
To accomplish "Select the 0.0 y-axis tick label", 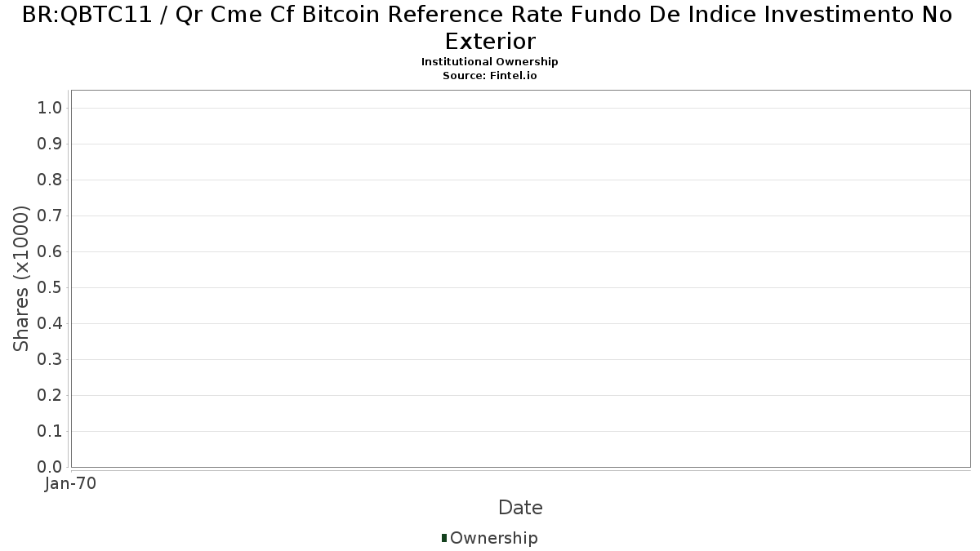I will (50, 467).
